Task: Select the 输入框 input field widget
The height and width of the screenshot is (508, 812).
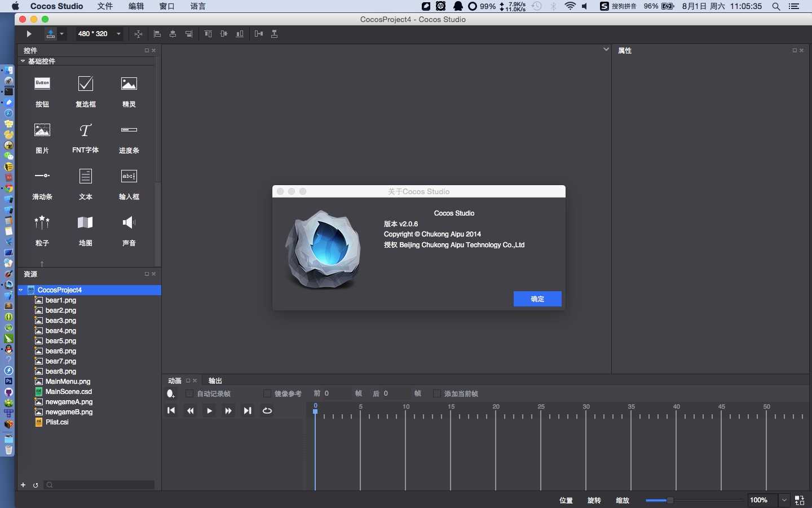Action: (129, 184)
